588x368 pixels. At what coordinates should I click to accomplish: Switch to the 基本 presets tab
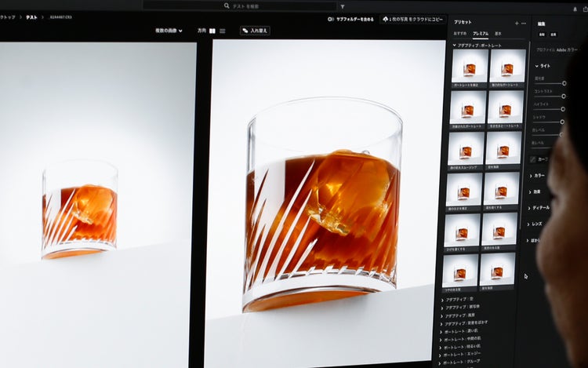tap(498, 34)
